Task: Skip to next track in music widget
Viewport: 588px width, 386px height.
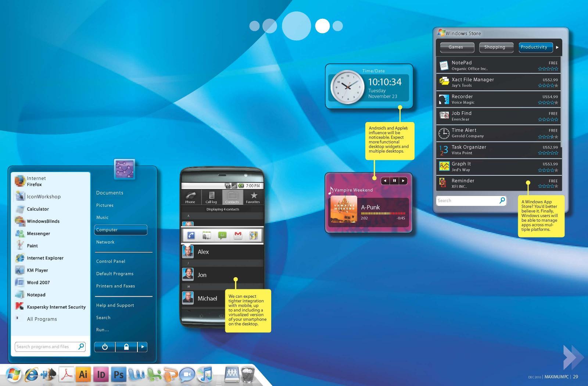Action: tap(403, 181)
